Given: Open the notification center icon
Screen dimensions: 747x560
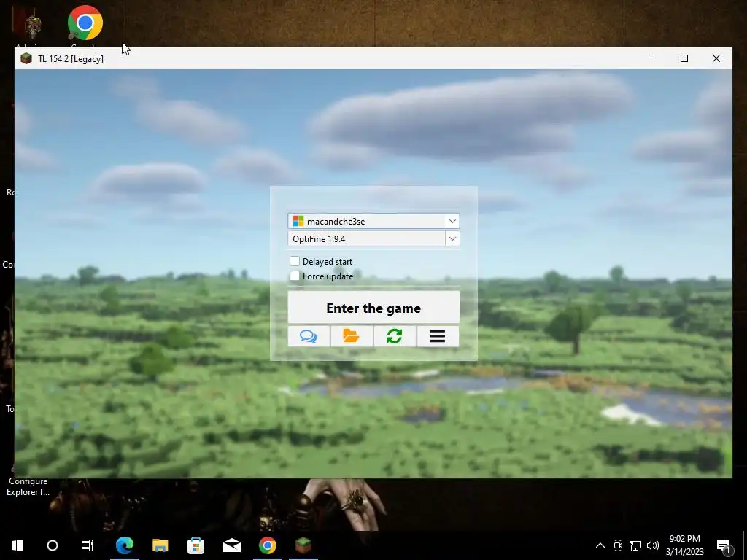Looking at the screenshot, I should 724,545.
